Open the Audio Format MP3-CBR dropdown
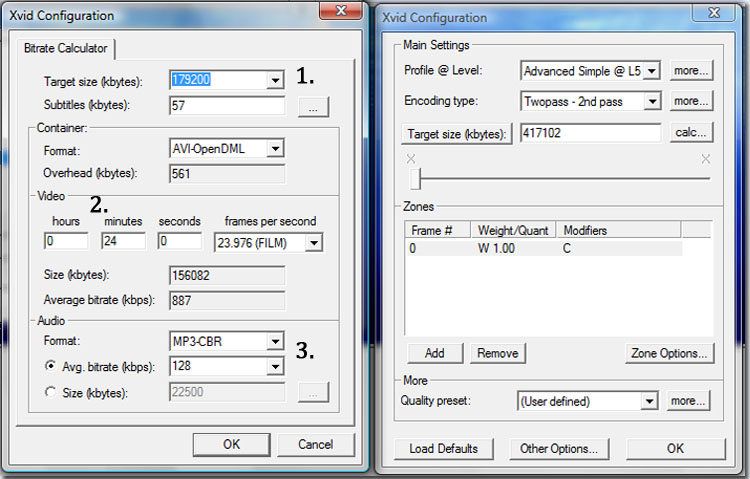Viewport: 750px width, 479px height. (276, 341)
